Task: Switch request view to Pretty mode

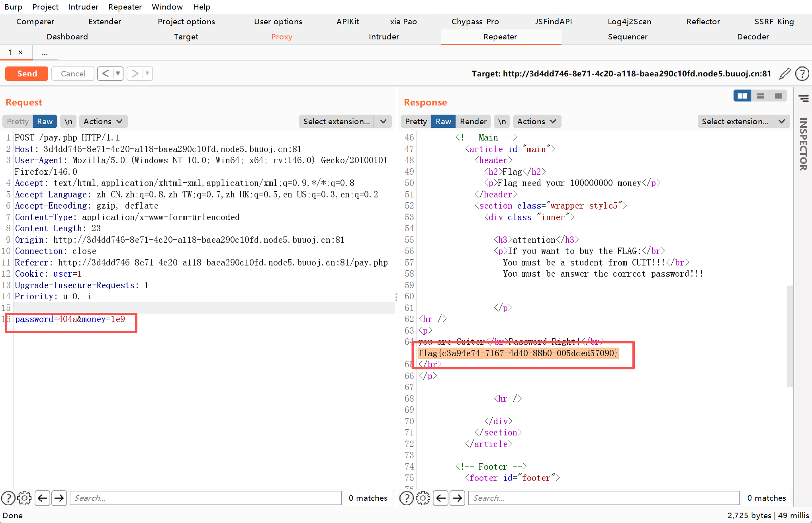Action: pos(18,121)
